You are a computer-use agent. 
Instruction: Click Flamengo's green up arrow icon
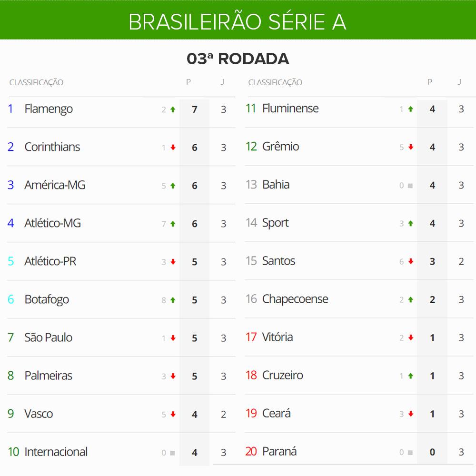coord(173,109)
